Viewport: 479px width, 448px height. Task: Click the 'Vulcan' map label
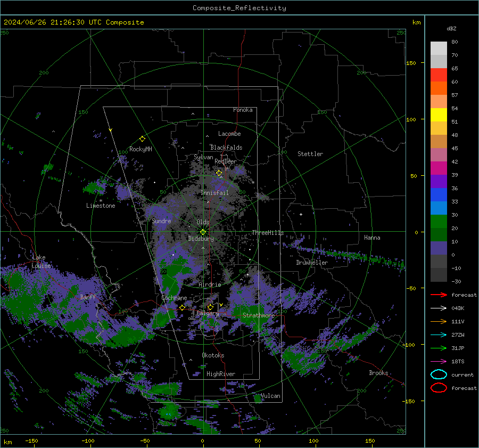tap(271, 396)
